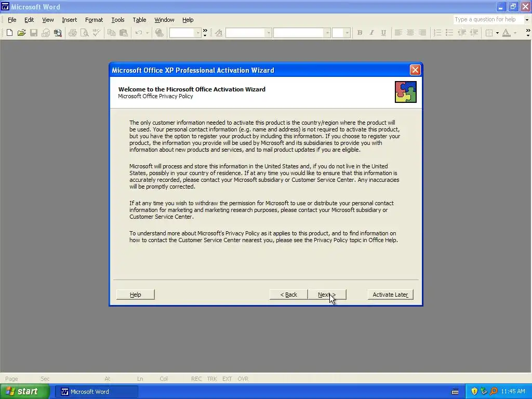Click the Align Left icon
The height and width of the screenshot is (399, 532).
398,33
